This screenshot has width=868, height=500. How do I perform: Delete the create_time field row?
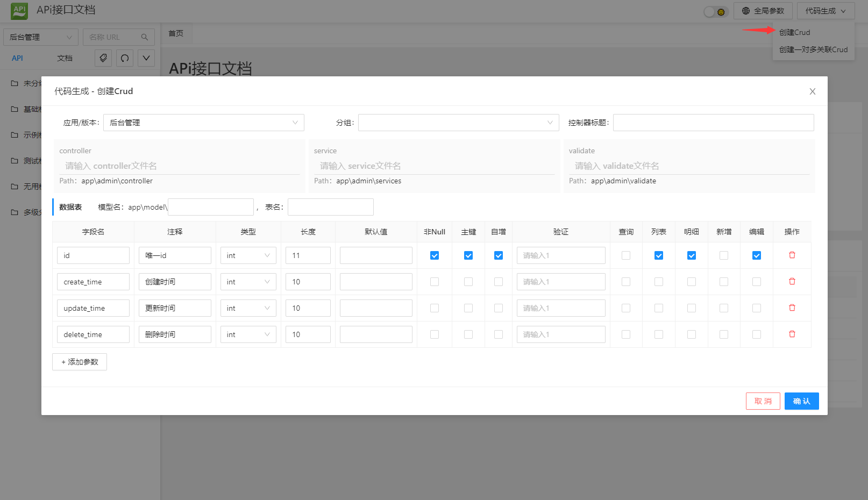pos(792,282)
